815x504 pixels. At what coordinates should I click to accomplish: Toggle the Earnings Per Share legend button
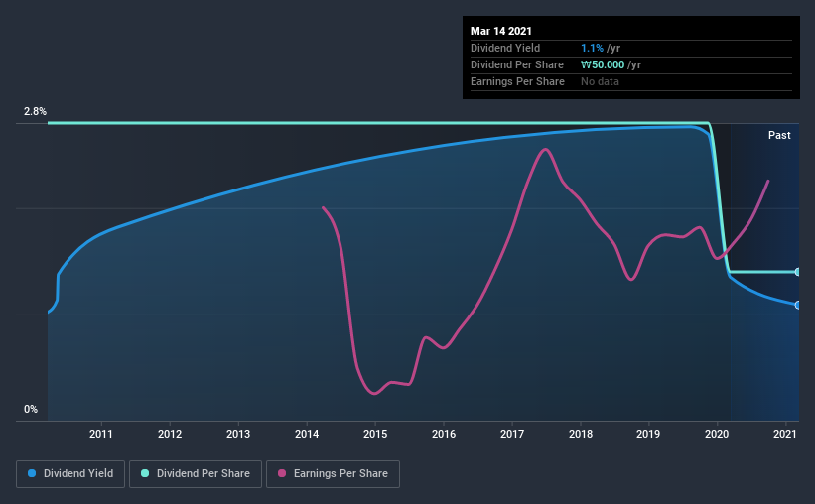click(333, 474)
